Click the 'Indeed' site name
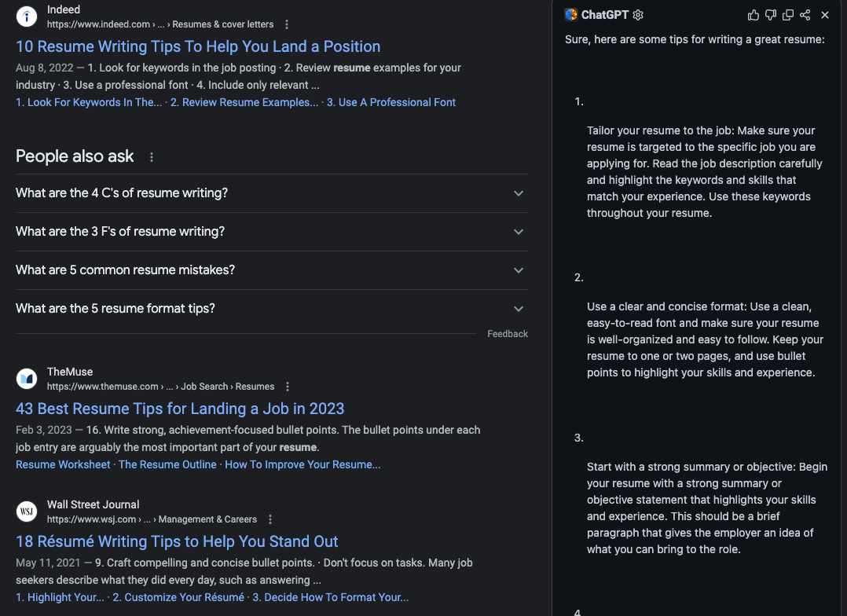Screen dimensions: 847x616 tap(63, 9)
